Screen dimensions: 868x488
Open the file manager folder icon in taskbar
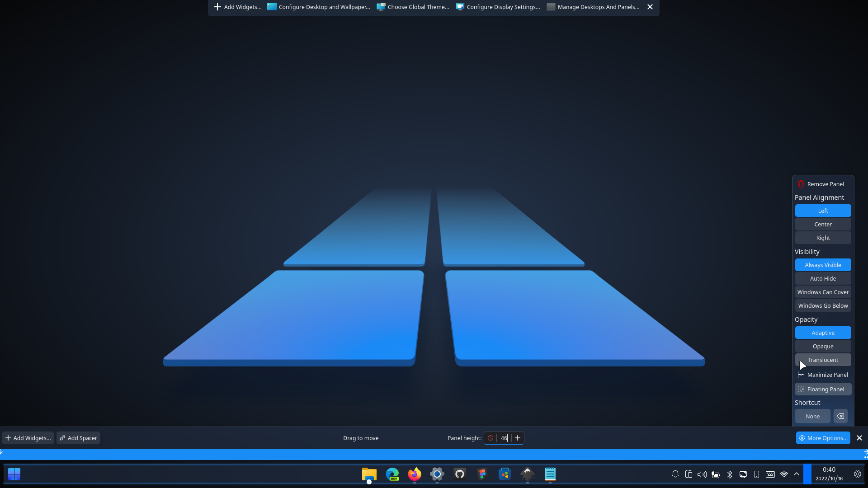coord(369,474)
